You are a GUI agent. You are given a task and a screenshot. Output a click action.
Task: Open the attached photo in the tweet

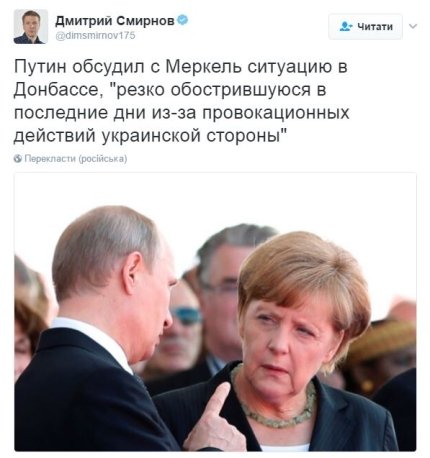pyautogui.click(x=215, y=312)
